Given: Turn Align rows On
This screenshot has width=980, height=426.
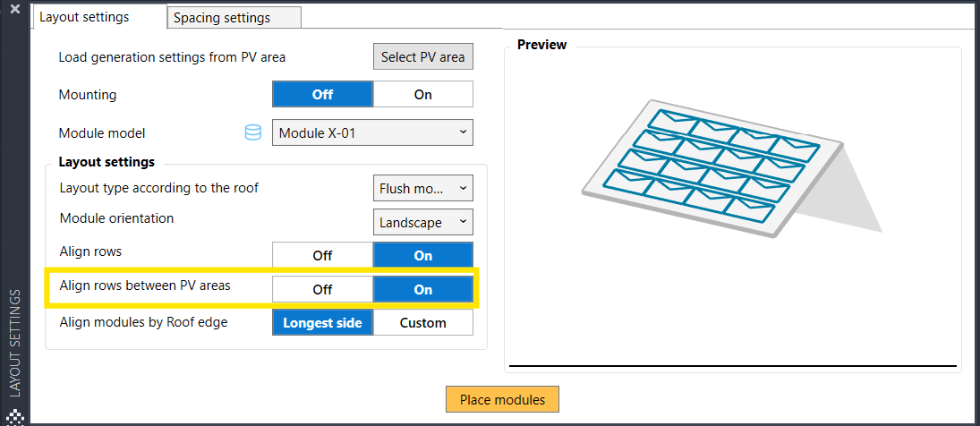Looking at the screenshot, I should point(423,255).
